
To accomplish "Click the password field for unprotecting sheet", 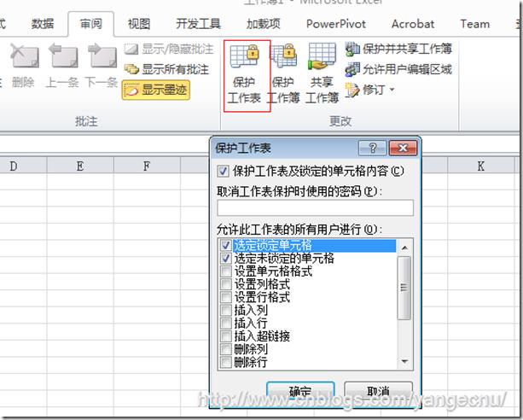I will 315,207.
